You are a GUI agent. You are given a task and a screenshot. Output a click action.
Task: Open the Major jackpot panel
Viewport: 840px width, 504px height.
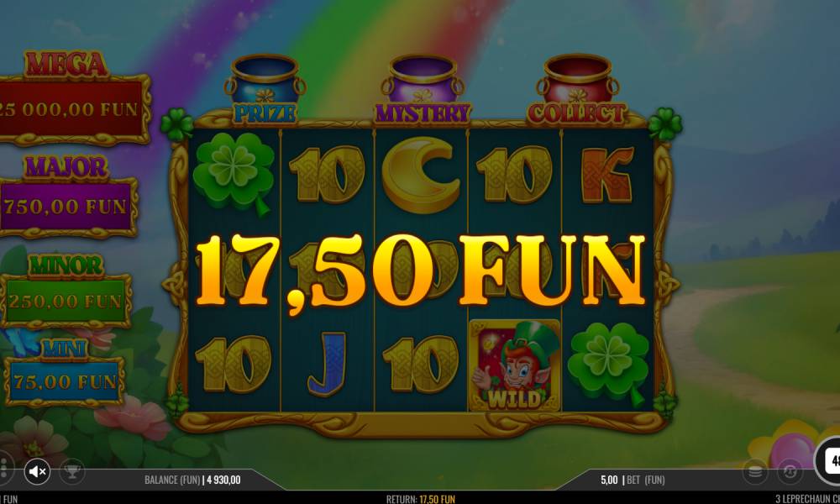point(67,197)
